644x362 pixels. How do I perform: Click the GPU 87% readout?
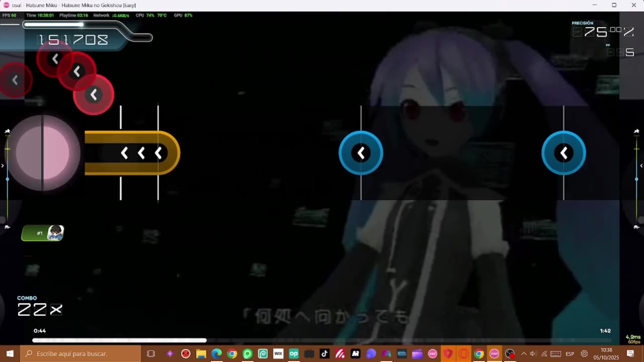coord(183,16)
